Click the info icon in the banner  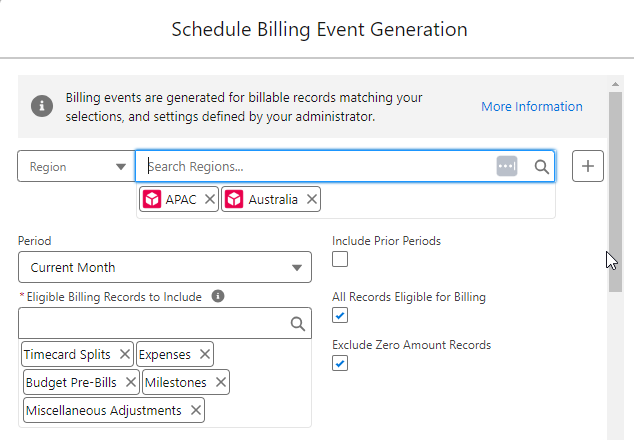[x=42, y=106]
